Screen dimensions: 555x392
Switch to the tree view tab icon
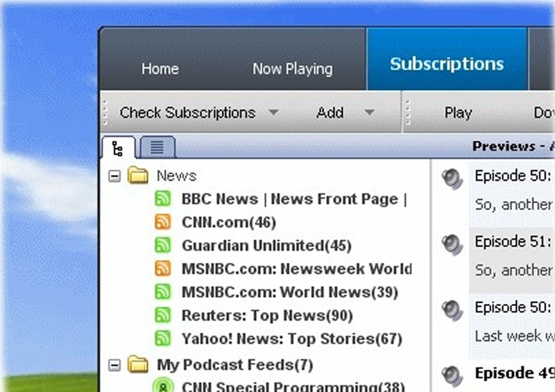[x=118, y=148]
